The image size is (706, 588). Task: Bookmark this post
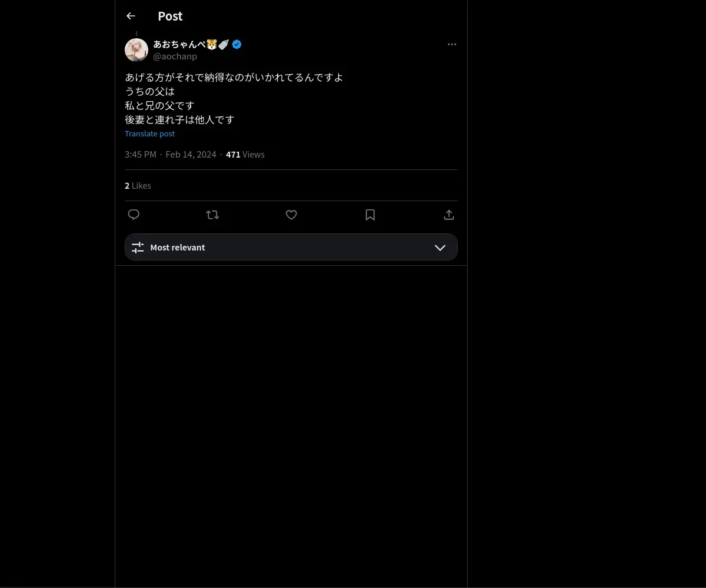point(370,215)
